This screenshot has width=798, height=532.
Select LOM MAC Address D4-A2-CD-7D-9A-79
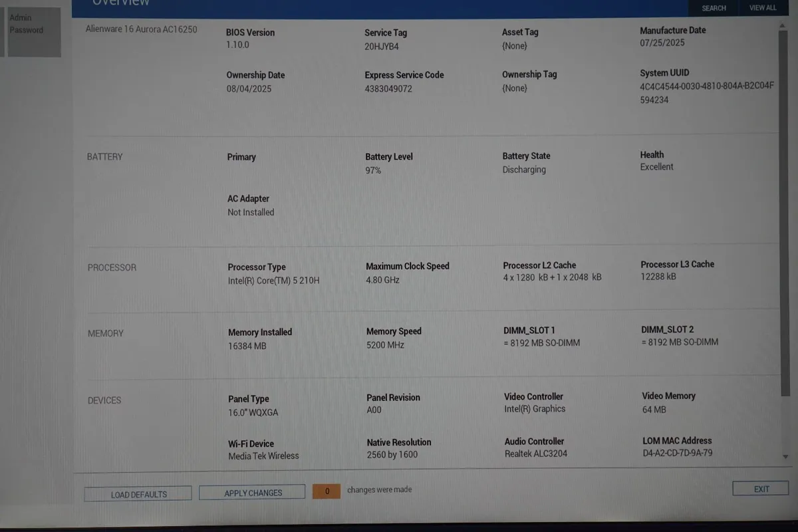pos(678,453)
